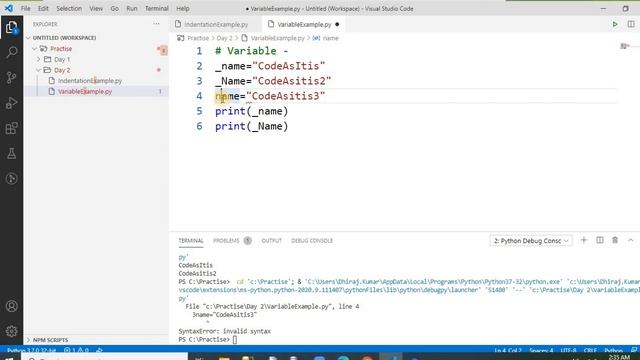640x360 pixels.
Task: Switch to OUTPUT panel tab
Action: pos(271,240)
